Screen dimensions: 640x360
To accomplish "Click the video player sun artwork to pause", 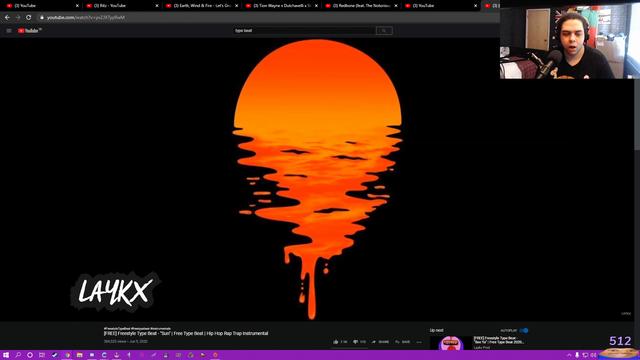I will click(317, 180).
